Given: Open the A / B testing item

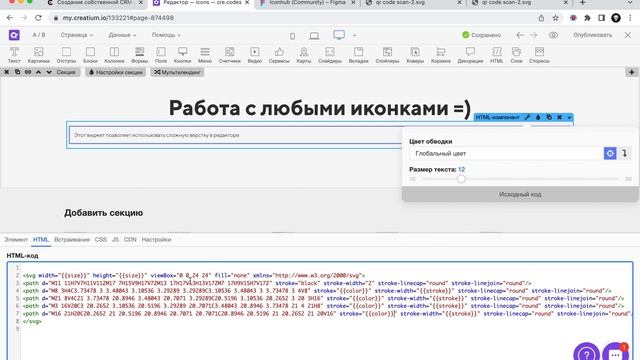Looking at the screenshot, I should (x=39, y=35).
